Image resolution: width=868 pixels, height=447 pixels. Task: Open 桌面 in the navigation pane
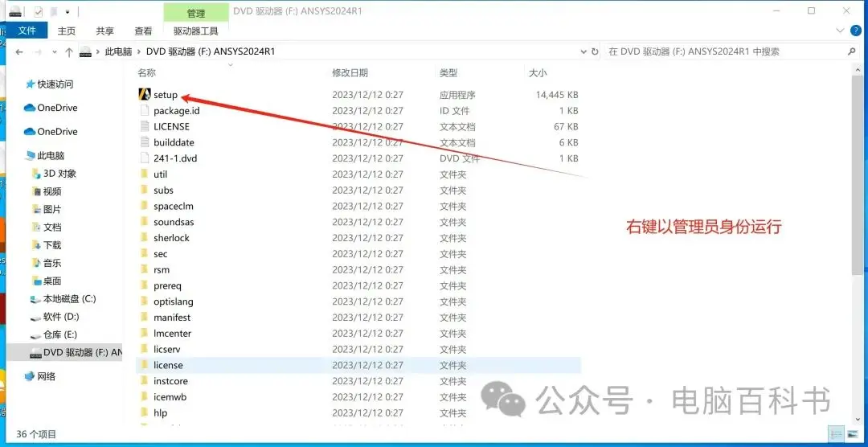coord(52,281)
